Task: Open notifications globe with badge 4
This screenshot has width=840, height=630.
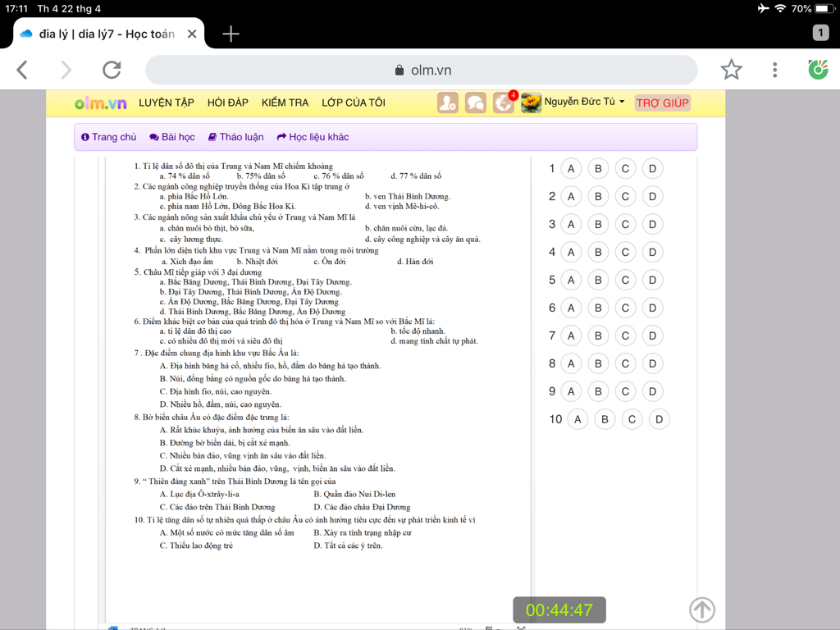Action: coord(504,103)
